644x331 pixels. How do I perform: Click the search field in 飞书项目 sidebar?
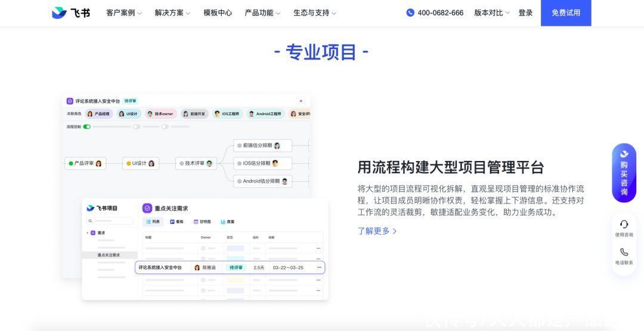(x=110, y=221)
